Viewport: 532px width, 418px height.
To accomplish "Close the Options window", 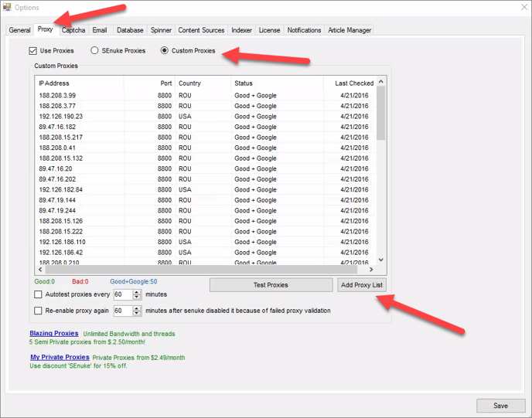I will coord(524,7).
